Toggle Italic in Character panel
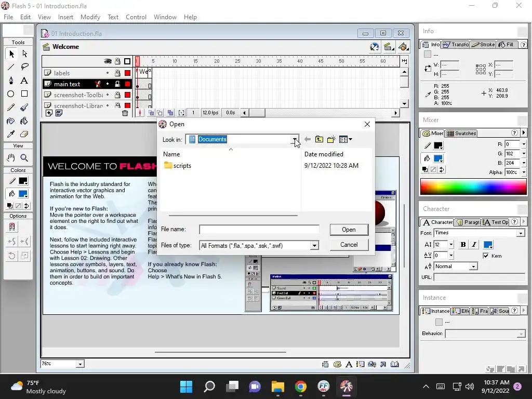Screen dimensions: 532x399 (474, 245)
